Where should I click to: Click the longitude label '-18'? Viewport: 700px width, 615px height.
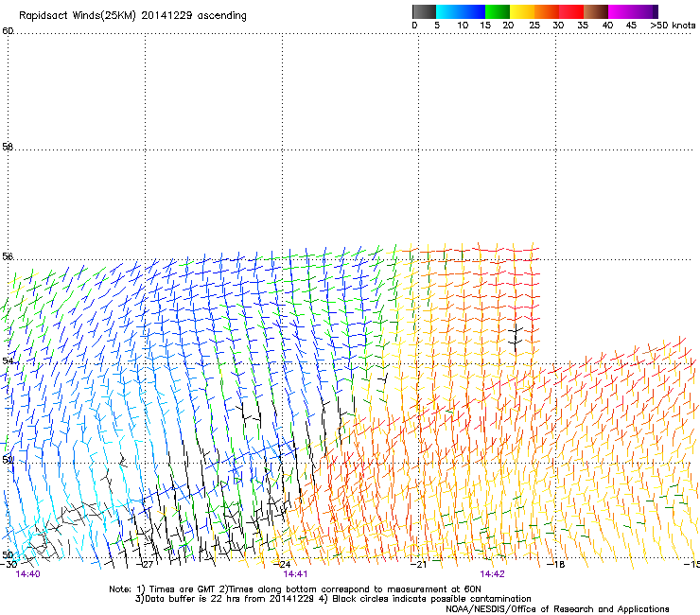[556, 565]
